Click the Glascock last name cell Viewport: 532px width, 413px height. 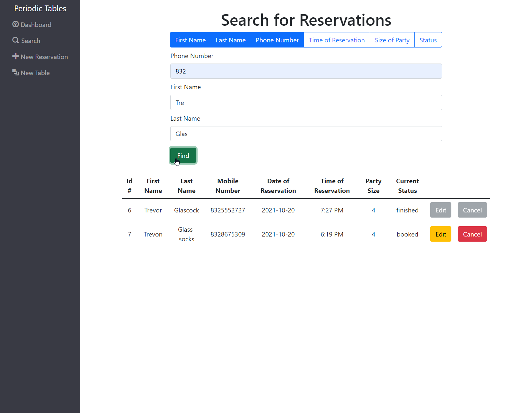pyautogui.click(x=186, y=210)
